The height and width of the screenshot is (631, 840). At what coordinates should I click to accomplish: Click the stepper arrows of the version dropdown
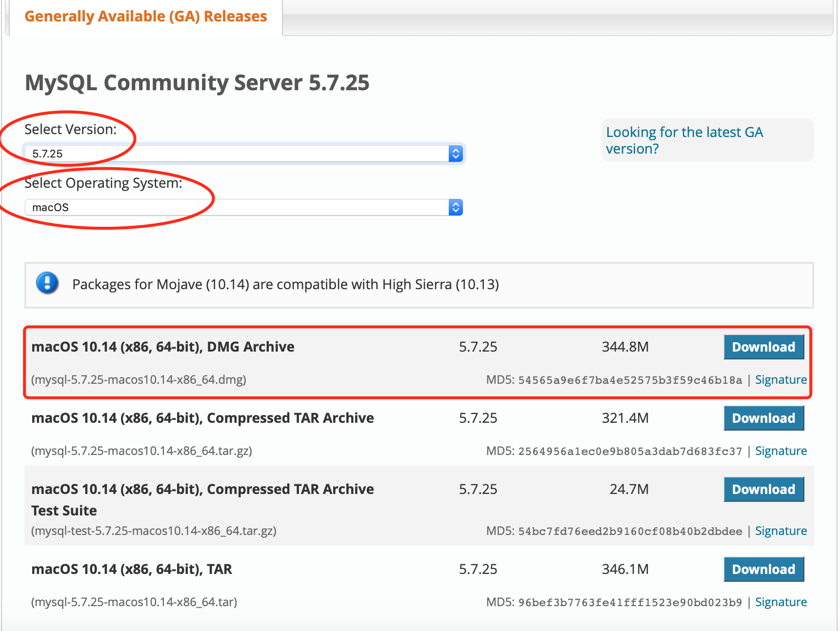456,154
